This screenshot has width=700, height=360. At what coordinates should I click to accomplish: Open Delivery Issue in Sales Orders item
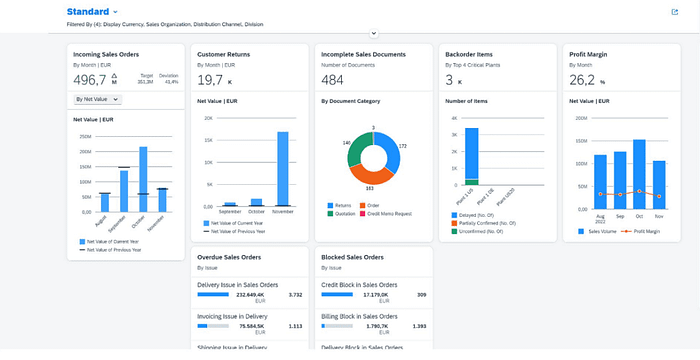[250, 293]
